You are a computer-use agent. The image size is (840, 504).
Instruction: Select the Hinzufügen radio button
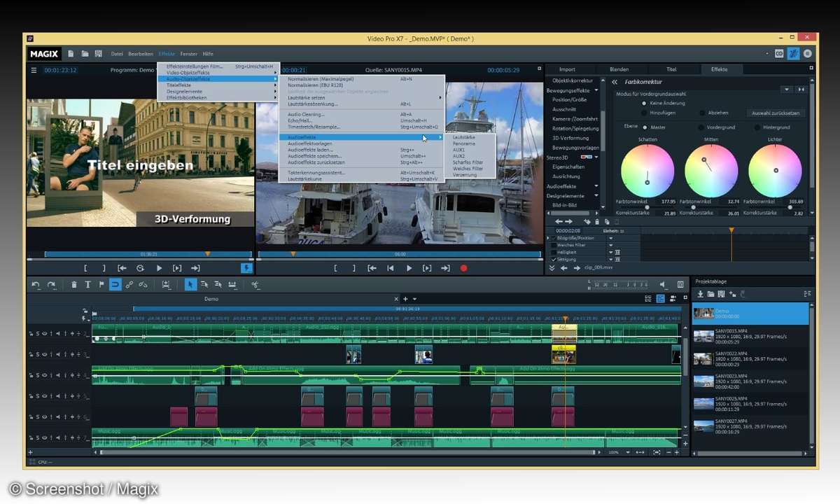point(643,113)
